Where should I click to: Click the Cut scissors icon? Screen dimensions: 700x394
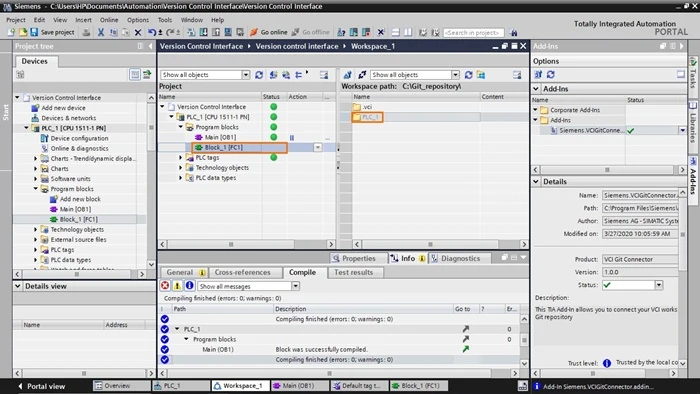coord(101,33)
